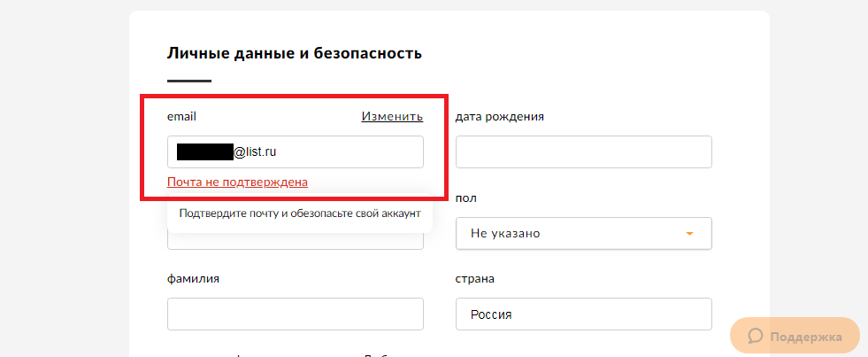Image resolution: width=868 pixels, height=357 pixels.
Task: Open the страна field showing Россия
Action: point(583,314)
